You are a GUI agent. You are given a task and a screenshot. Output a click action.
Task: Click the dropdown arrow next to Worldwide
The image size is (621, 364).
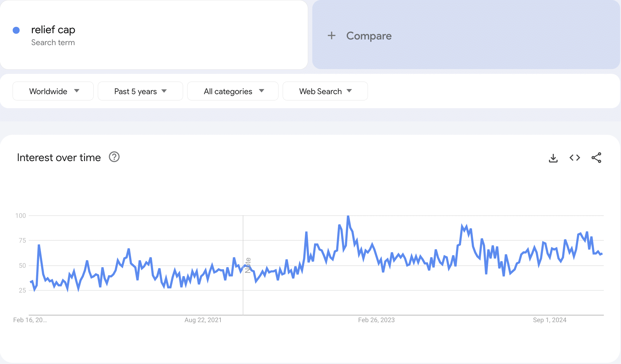coord(77,91)
